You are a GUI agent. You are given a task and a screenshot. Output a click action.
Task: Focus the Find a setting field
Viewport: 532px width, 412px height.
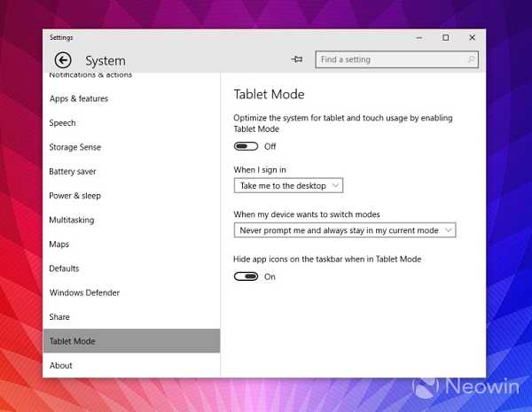coord(396,59)
